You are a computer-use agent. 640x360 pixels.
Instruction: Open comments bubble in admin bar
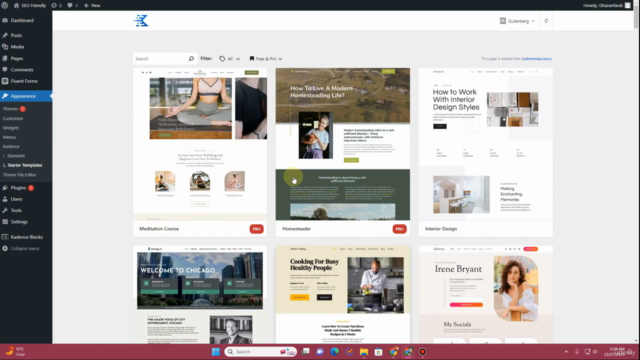click(73, 5)
